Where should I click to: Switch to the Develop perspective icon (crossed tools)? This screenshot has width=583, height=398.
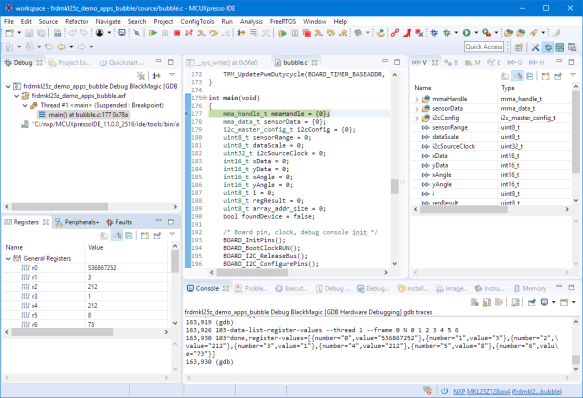(535, 47)
